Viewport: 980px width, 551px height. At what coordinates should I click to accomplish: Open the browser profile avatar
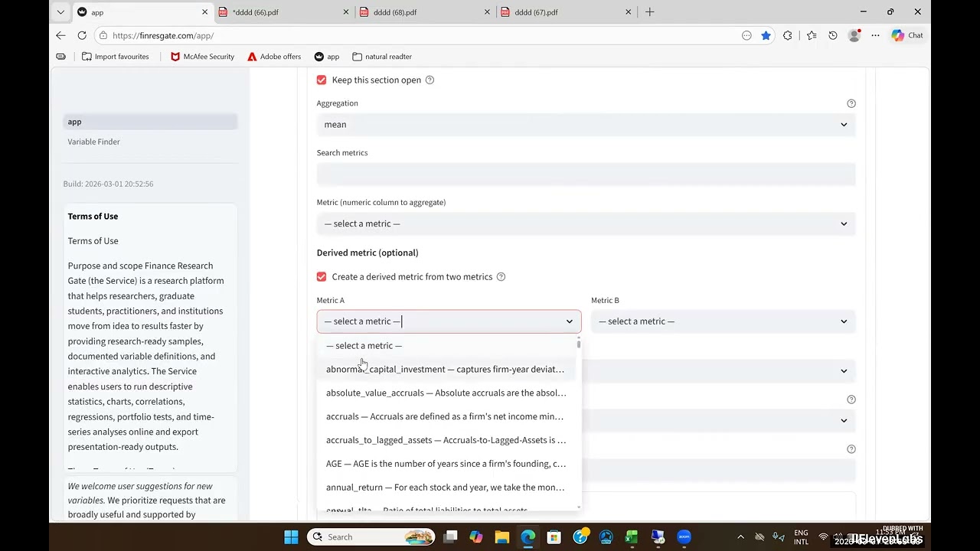(x=854, y=35)
